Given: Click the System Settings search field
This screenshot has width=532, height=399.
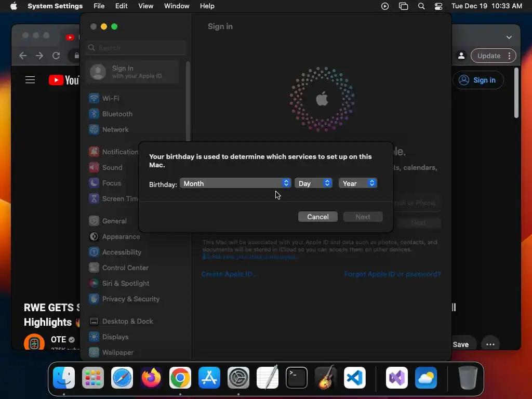Looking at the screenshot, I should pos(136,48).
